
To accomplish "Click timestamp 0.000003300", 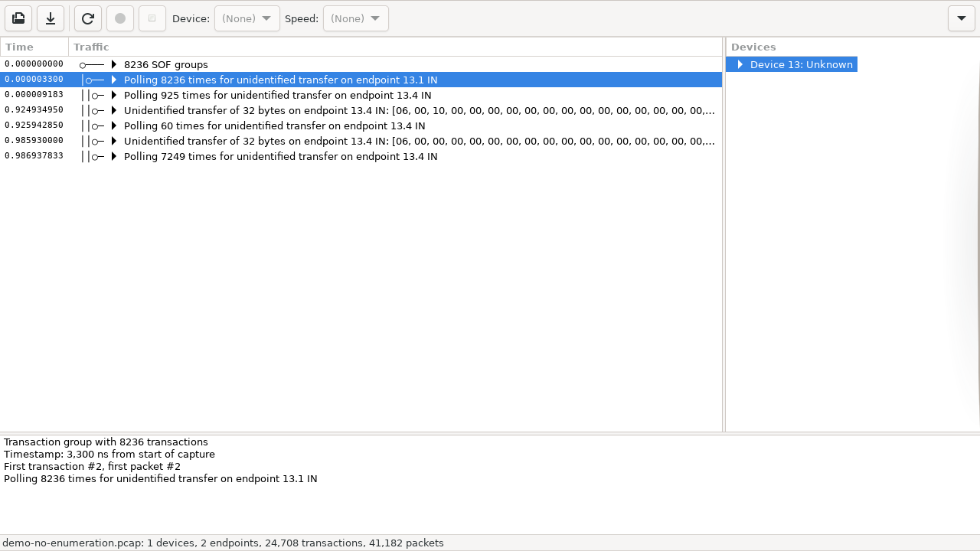I will tap(34, 80).
